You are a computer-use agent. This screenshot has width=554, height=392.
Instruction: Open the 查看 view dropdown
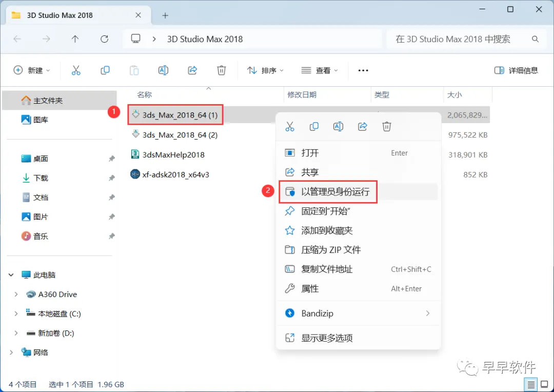click(x=319, y=70)
